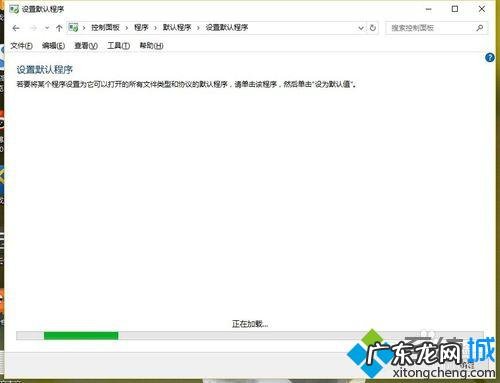
Task: Click the 设置默认程序 page heading
Action: pyautogui.click(x=45, y=70)
